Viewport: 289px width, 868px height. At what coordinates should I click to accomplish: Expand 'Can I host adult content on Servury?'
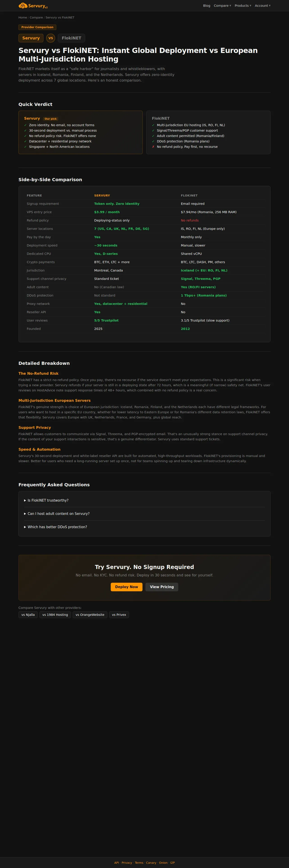click(x=144, y=514)
